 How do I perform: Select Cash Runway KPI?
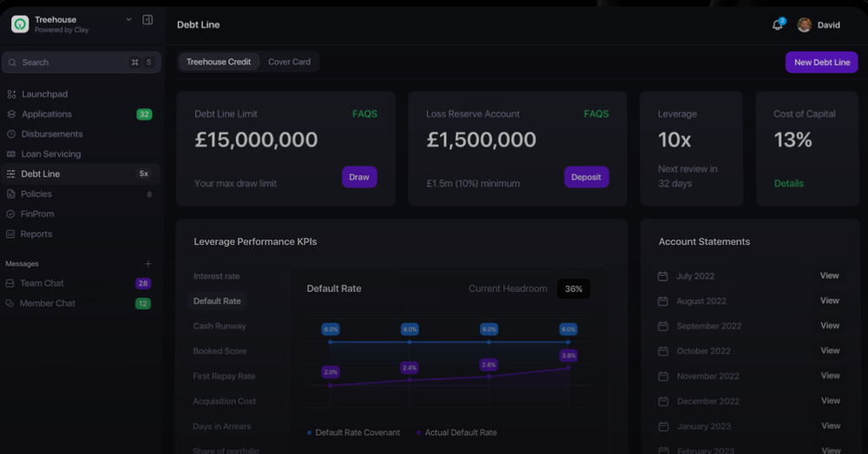tap(220, 326)
